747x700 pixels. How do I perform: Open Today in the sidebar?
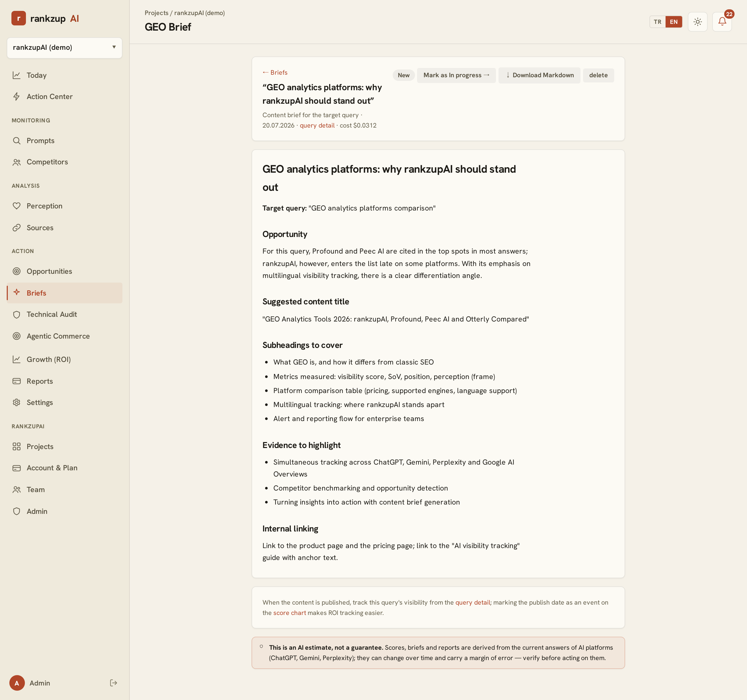click(64, 75)
